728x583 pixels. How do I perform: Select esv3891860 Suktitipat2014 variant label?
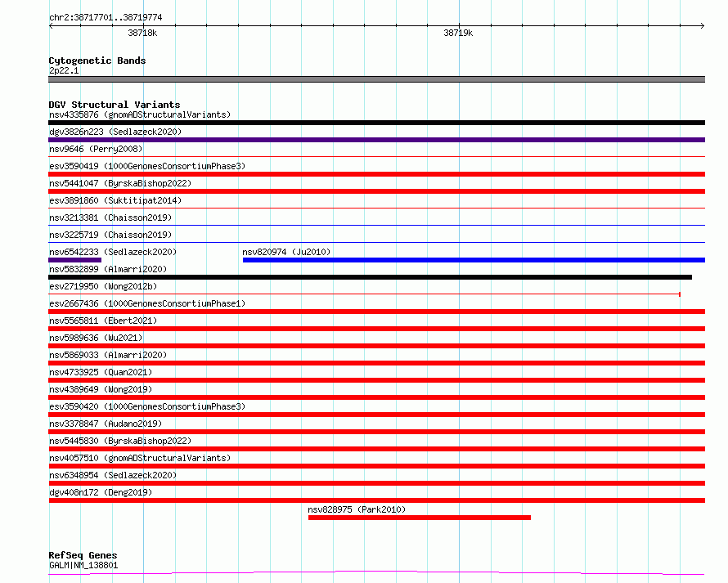[115, 200]
